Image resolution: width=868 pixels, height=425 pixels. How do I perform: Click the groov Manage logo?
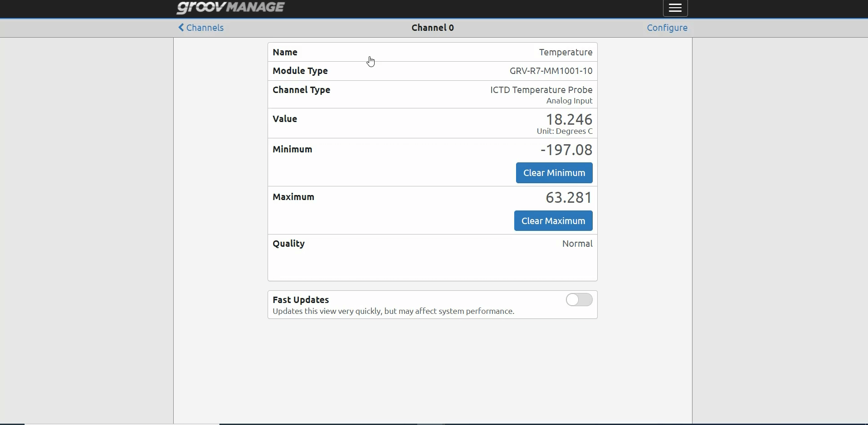(231, 8)
